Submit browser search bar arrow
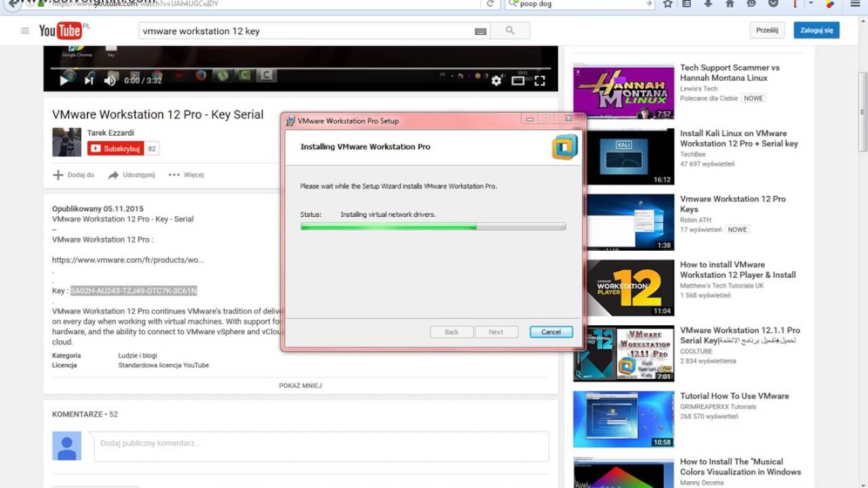 coord(650,3)
